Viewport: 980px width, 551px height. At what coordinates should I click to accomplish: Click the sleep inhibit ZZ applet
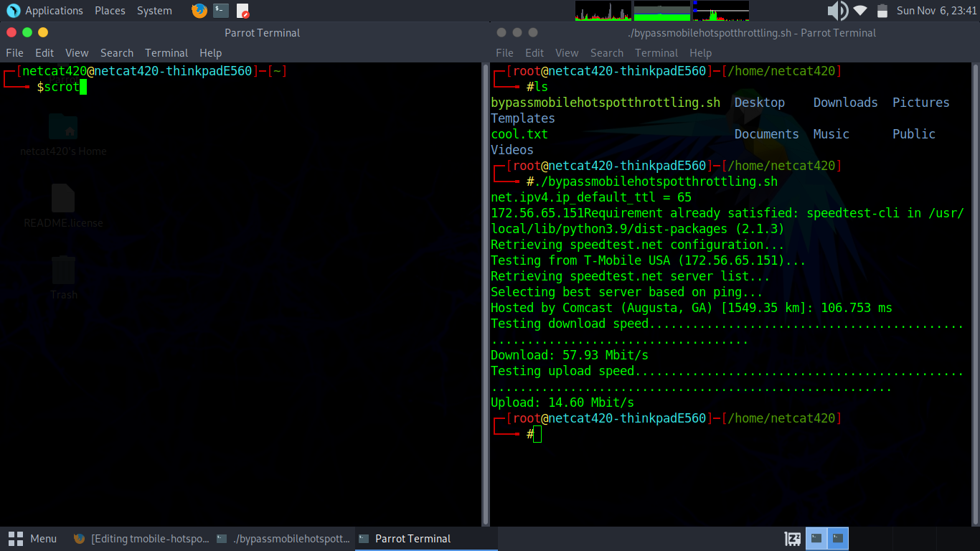click(x=793, y=538)
